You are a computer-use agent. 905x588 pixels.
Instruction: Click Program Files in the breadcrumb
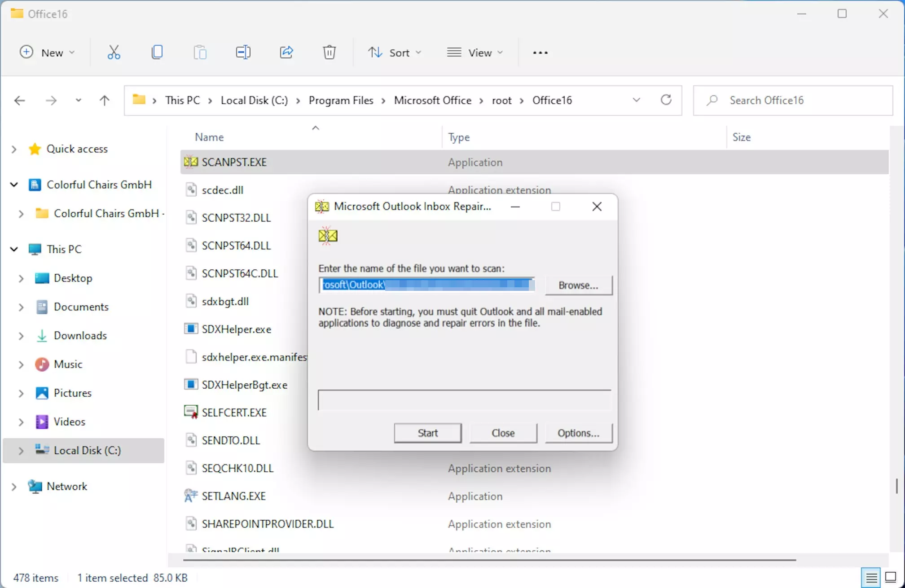(x=341, y=100)
